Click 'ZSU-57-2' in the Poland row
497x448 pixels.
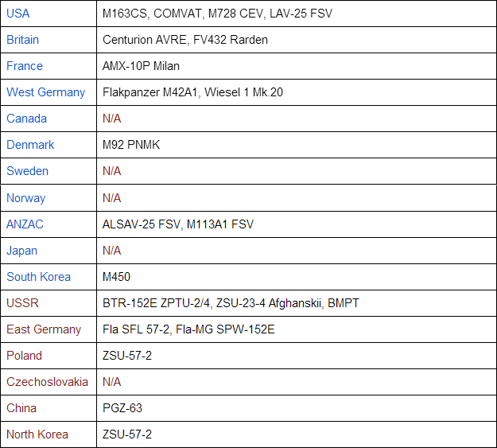(x=127, y=356)
